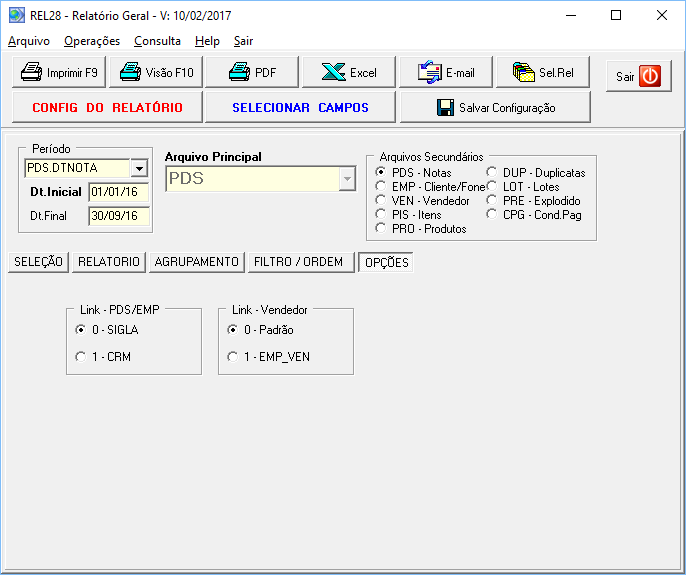Open the Consulta menu
The height and width of the screenshot is (575, 686).
[158, 41]
